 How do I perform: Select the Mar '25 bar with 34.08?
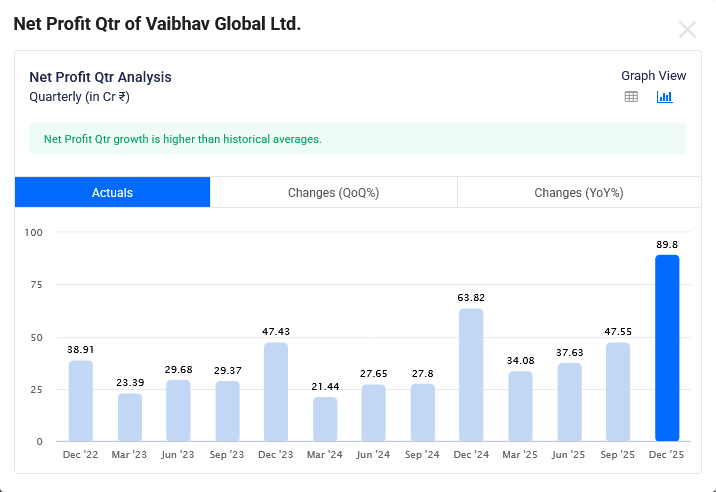coord(520,406)
